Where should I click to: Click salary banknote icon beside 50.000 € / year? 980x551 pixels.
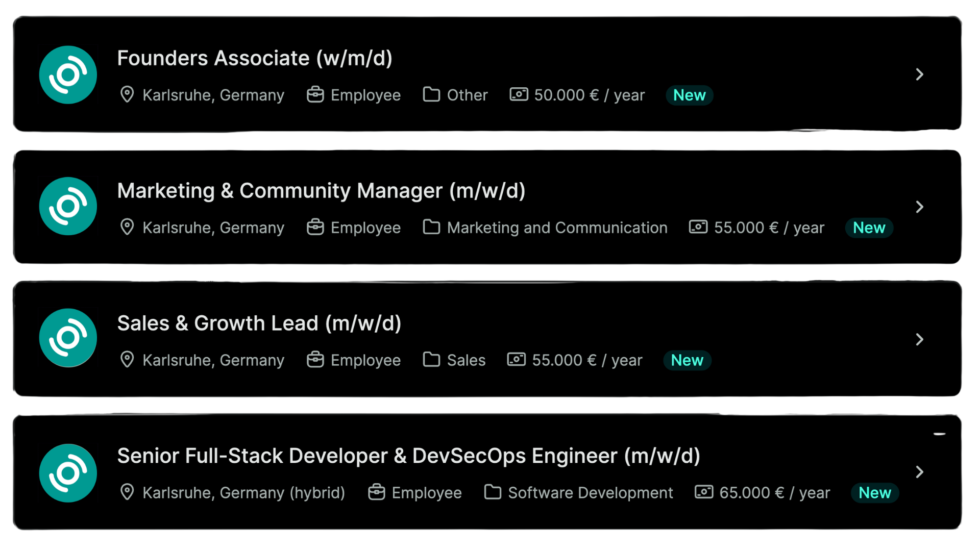coord(519,95)
